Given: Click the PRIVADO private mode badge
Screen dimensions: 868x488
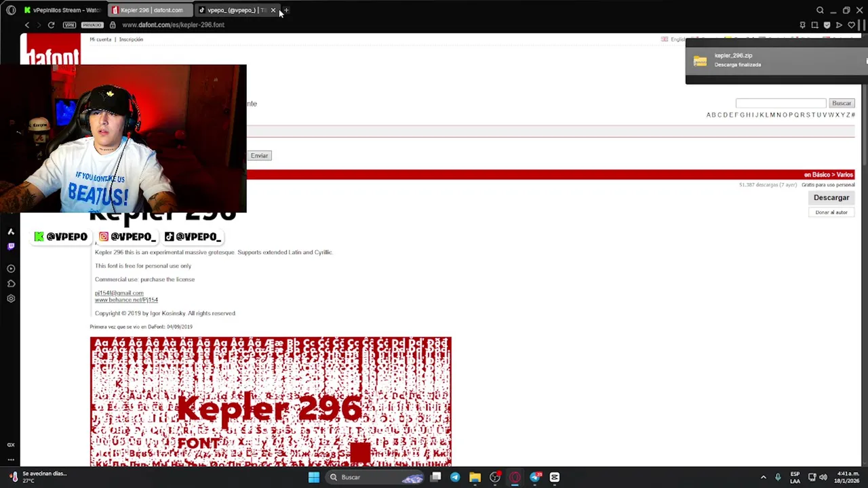Looking at the screenshot, I should pos(92,25).
